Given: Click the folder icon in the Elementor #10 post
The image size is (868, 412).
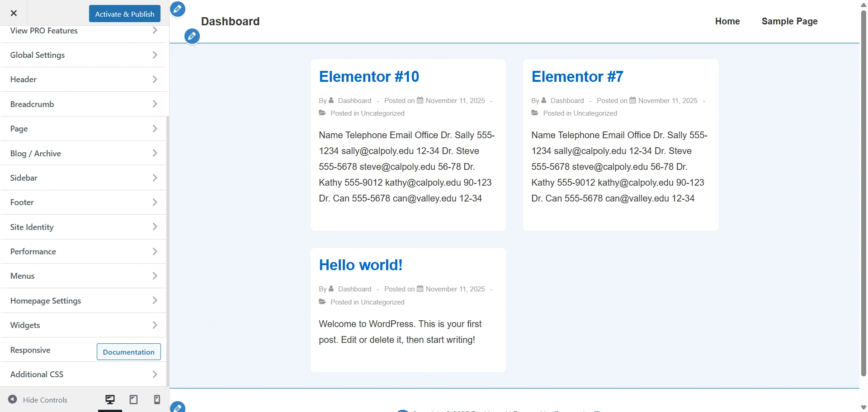Looking at the screenshot, I should coord(322,113).
